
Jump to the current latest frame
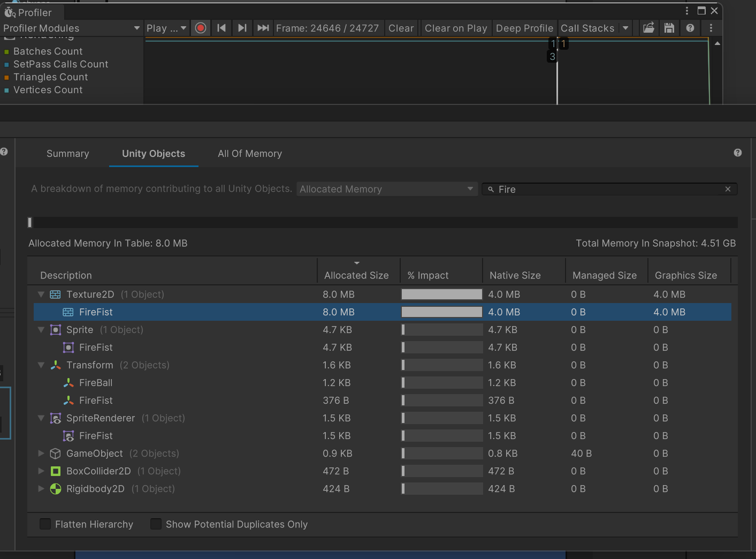coord(263,28)
